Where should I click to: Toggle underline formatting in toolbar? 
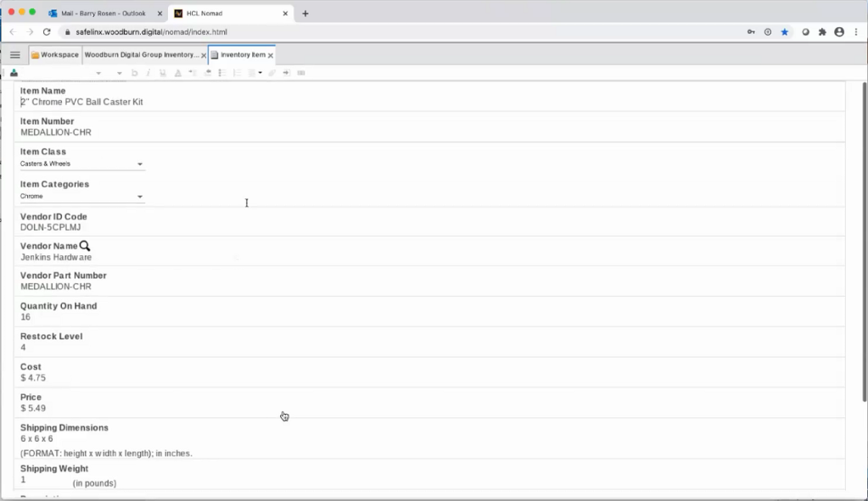point(162,73)
